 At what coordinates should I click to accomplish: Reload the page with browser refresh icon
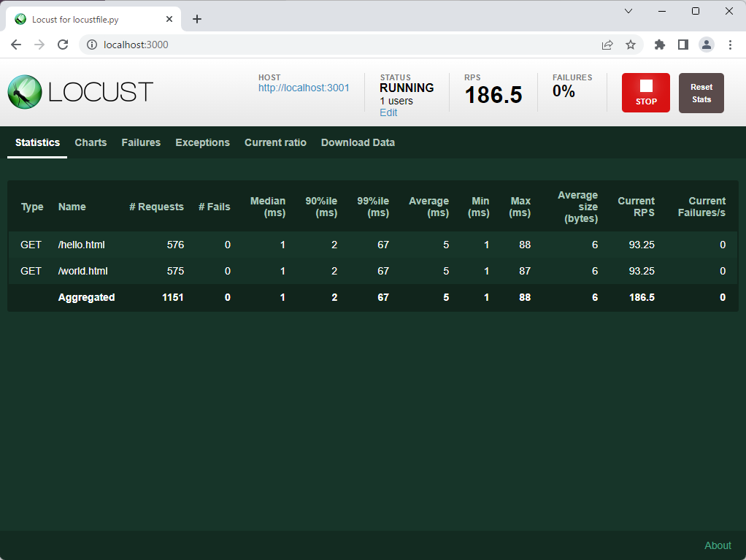(63, 45)
